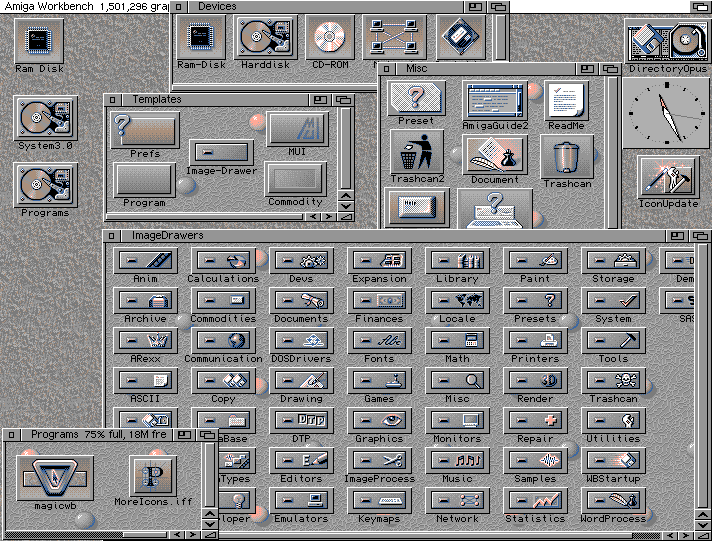
Task: Click the Misc window vertical scrollbar
Action: (613, 152)
